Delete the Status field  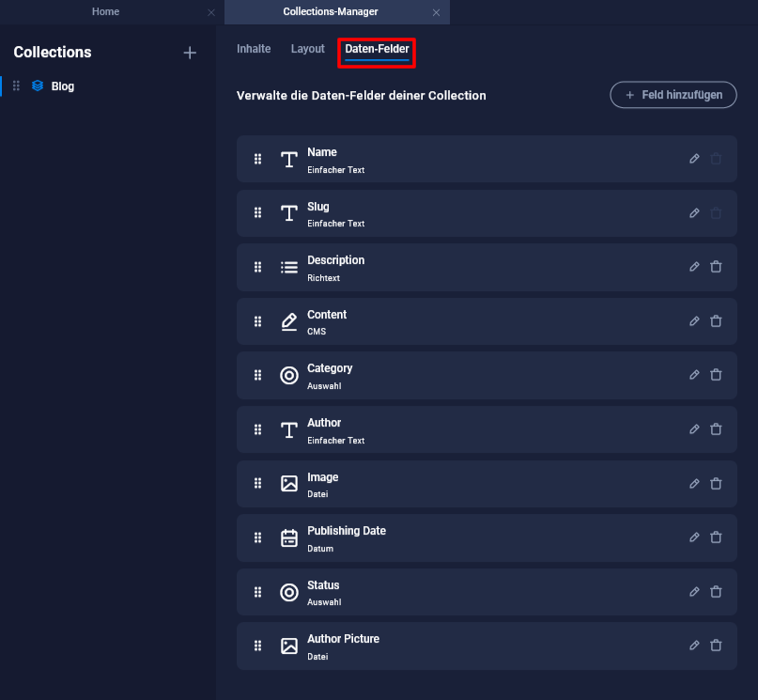716,592
